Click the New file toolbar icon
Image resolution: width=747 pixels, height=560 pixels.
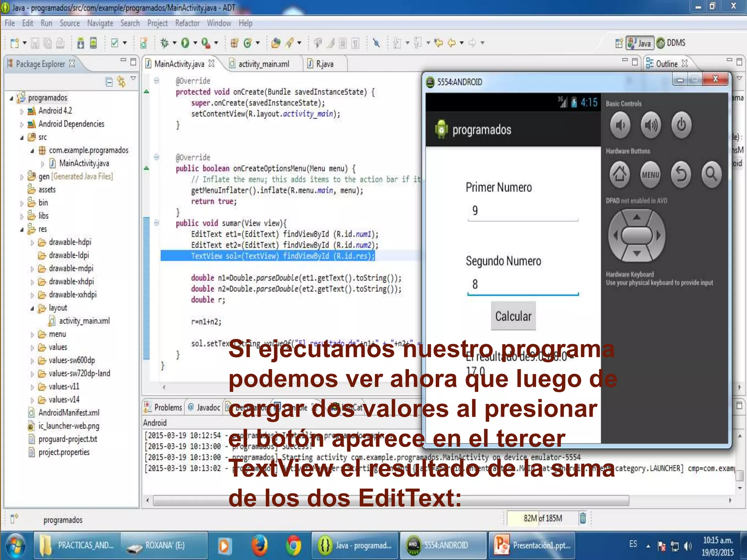[15, 43]
